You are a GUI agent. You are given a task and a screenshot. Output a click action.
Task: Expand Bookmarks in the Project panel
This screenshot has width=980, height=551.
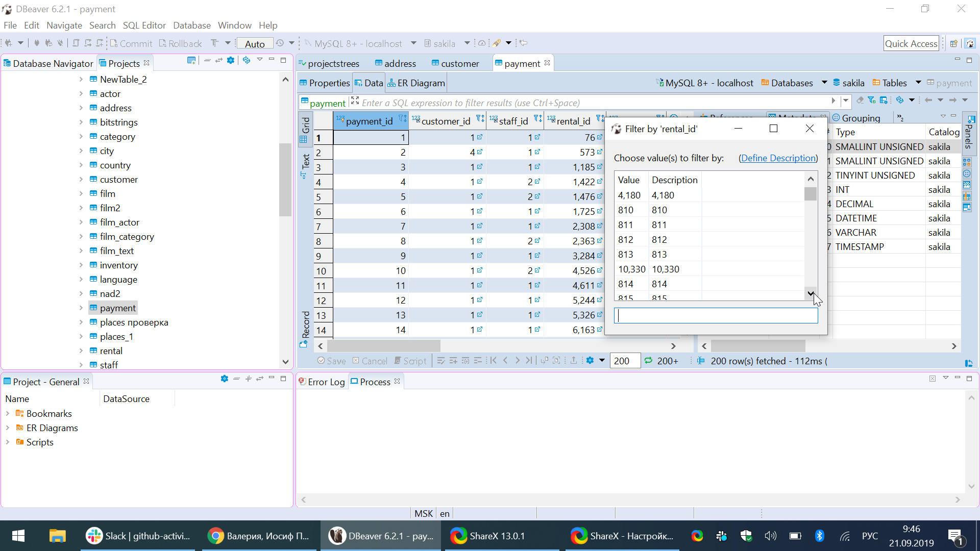[x=7, y=413]
